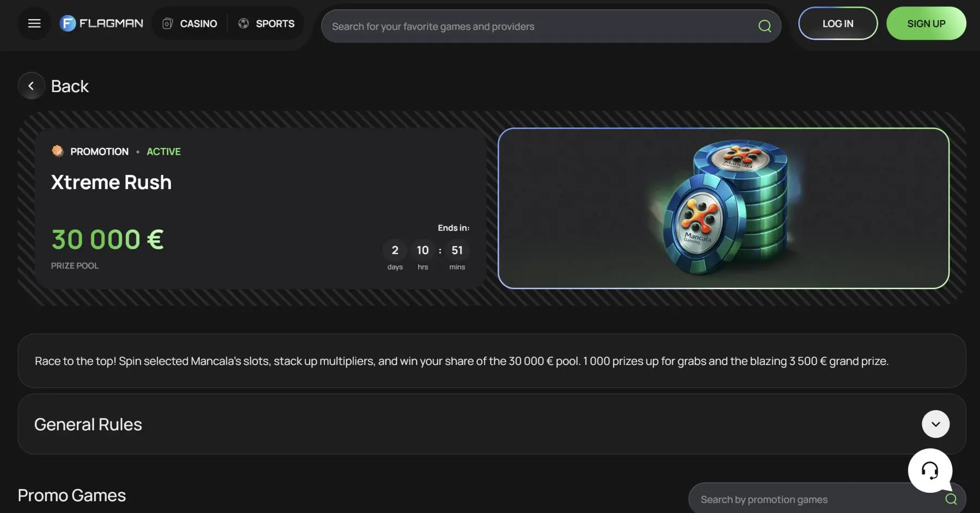Go back using the arrow icon

pos(32,86)
